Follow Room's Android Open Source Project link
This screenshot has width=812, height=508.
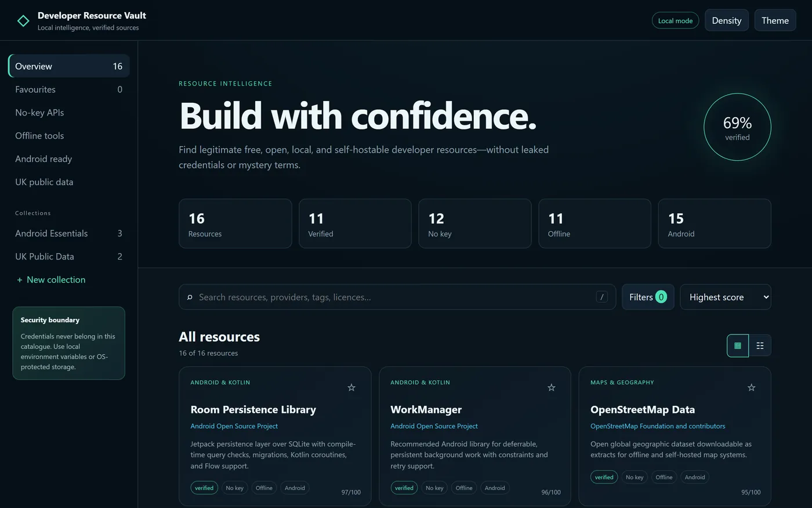(x=234, y=426)
